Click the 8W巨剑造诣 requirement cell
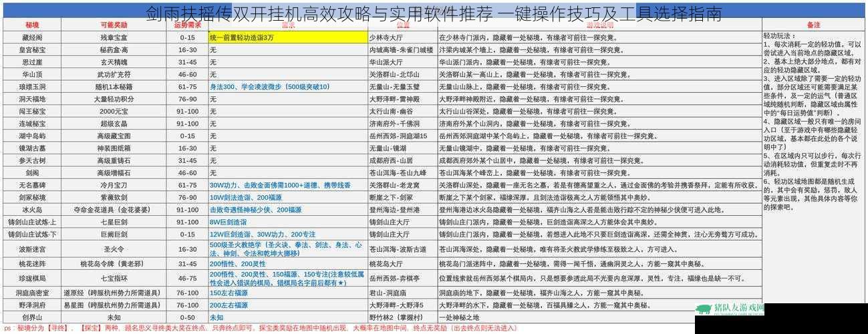Viewport: 868px width, 334px height. 288,222
